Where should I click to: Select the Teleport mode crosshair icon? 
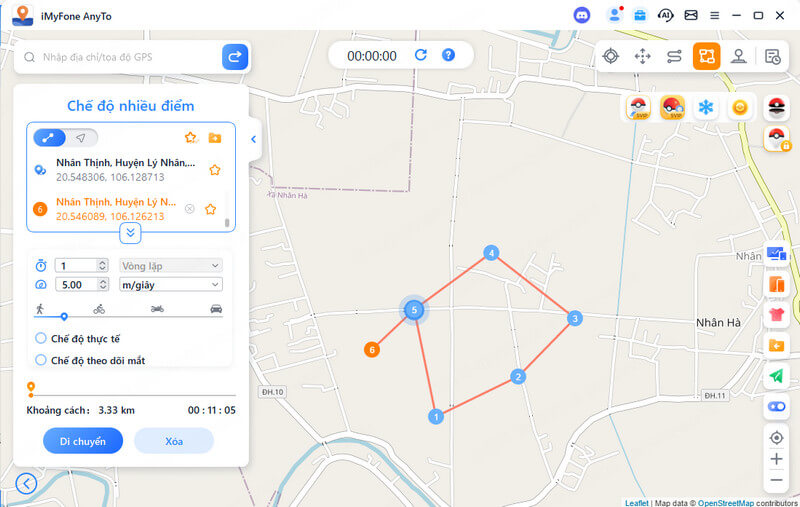point(610,56)
